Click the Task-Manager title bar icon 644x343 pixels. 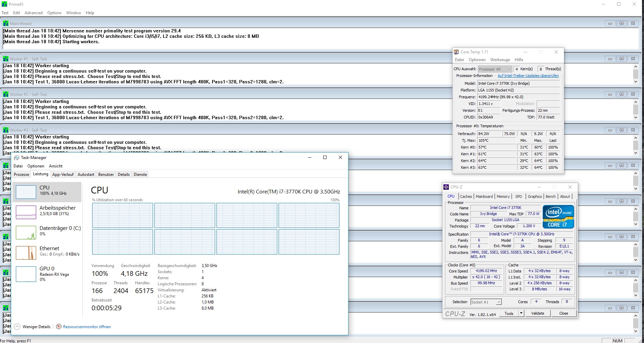[x=17, y=158]
